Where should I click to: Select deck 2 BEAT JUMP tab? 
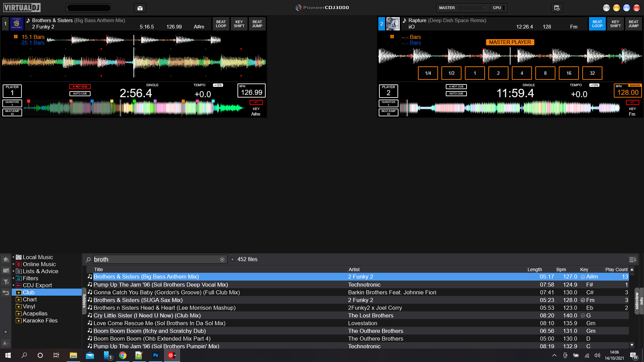pyautogui.click(x=633, y=24)
